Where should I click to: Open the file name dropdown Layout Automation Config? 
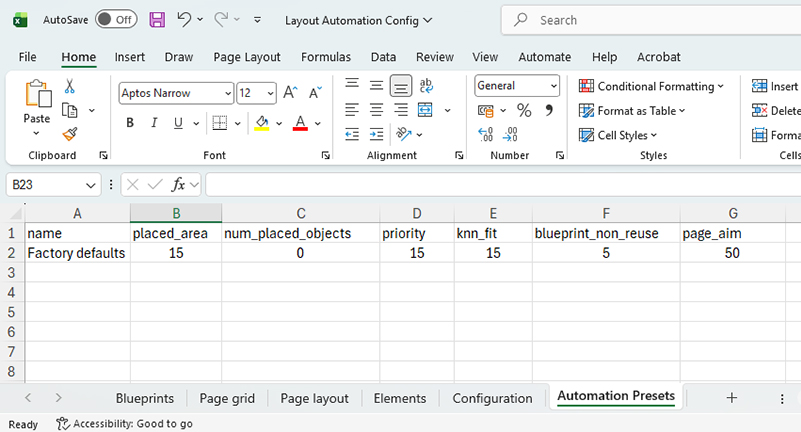point(359,20)
